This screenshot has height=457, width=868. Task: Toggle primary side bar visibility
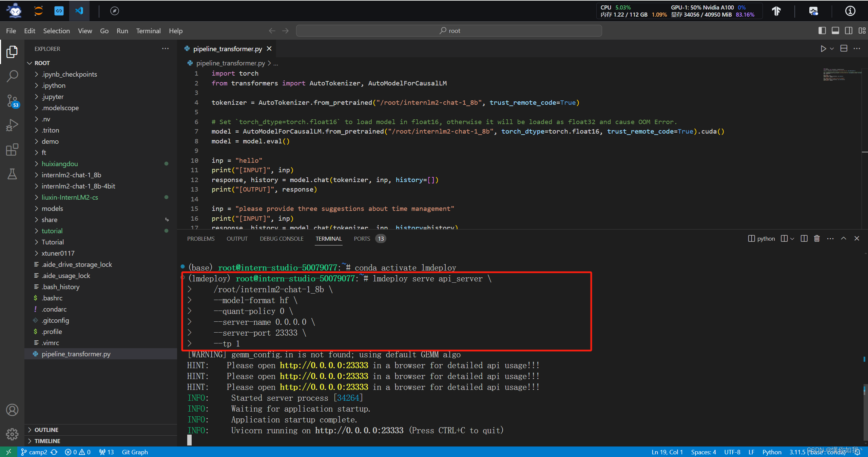[822, 31]
